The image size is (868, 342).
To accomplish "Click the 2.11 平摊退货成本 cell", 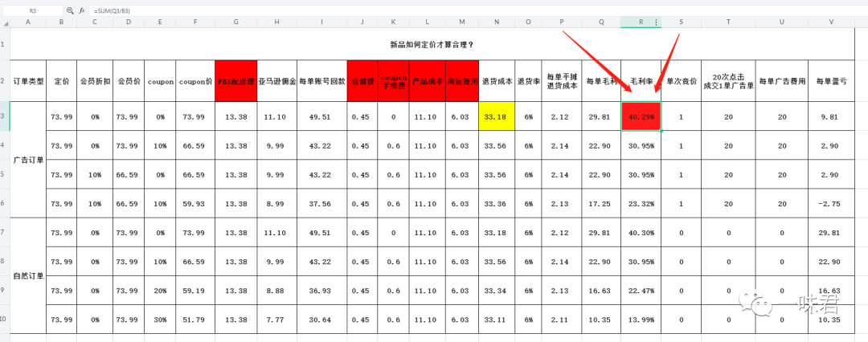I will click(562, 320).
